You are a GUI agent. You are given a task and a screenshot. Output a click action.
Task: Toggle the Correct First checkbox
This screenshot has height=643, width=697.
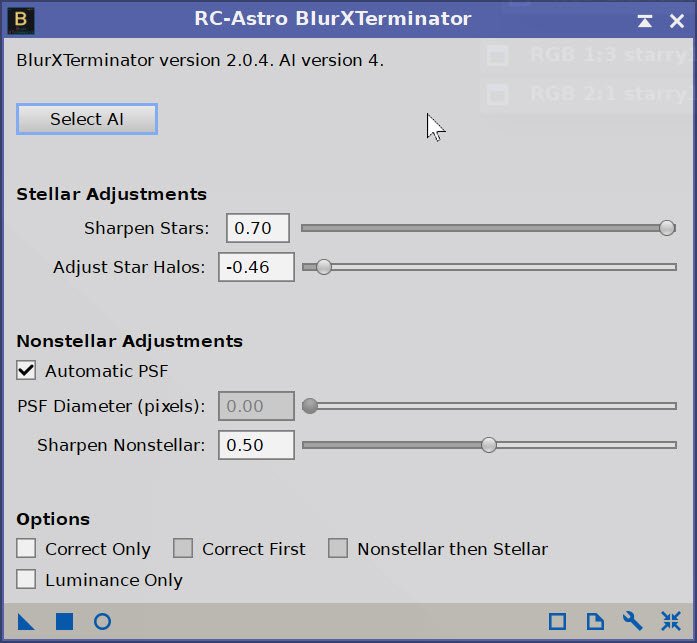(x=183, y=548)
